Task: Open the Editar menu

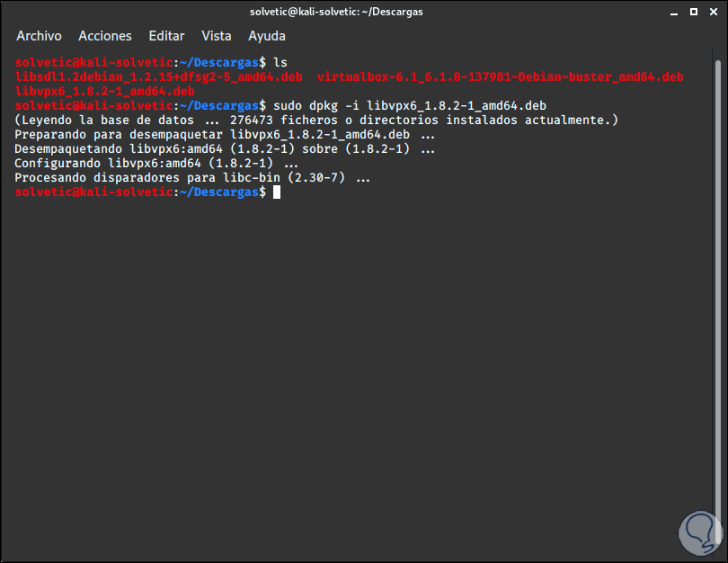Action: [166, 36]
